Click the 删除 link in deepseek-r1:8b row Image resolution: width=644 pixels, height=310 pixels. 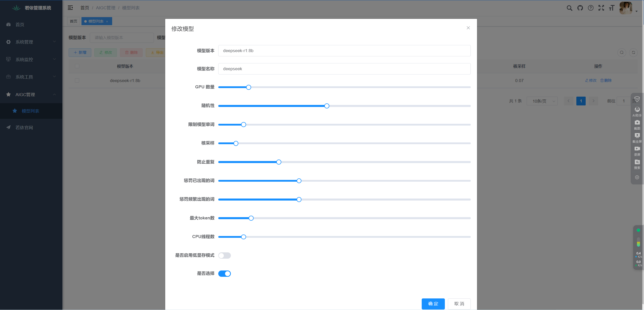[x=606, y=80]
